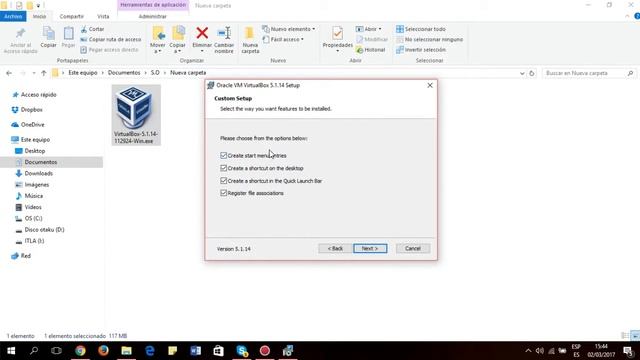
Task: Click No seleccionar ninguno
Action: point(429,40)
